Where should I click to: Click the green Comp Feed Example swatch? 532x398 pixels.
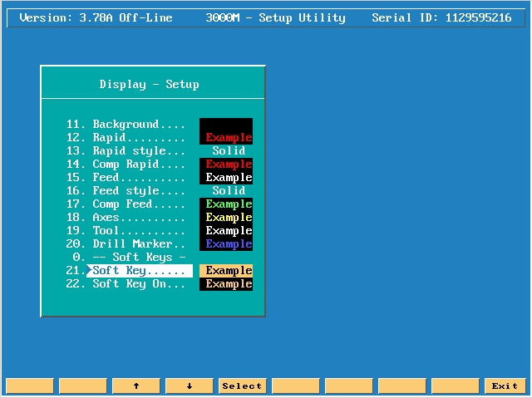tap(226, 204)
